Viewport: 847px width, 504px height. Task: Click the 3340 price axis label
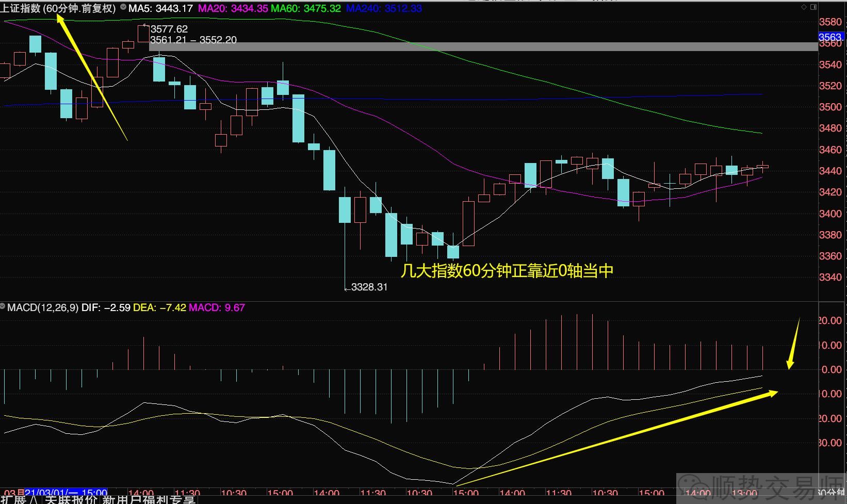[830, 277]
